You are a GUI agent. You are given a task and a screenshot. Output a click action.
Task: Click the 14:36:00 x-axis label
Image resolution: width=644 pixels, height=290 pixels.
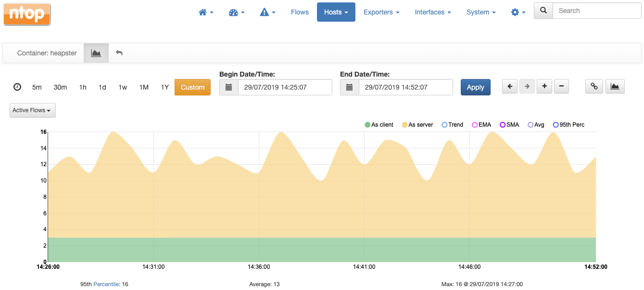pyautogui.click(x=259, y=266)
